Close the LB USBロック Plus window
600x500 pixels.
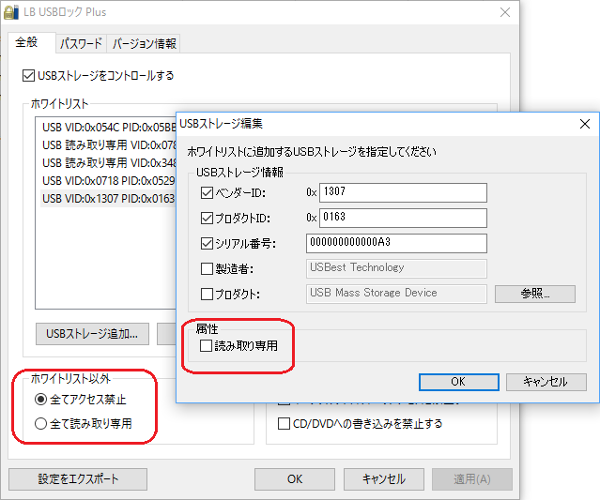tap(505, 12)
